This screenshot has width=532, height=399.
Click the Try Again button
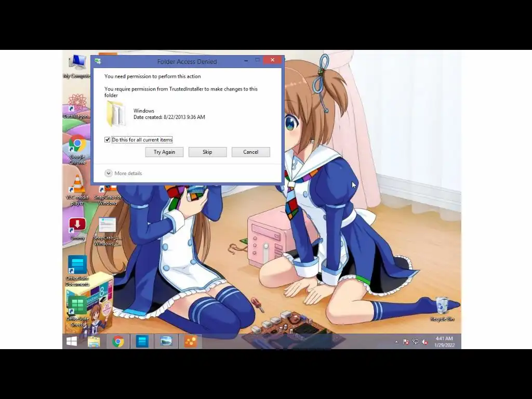tap(164, 152)
